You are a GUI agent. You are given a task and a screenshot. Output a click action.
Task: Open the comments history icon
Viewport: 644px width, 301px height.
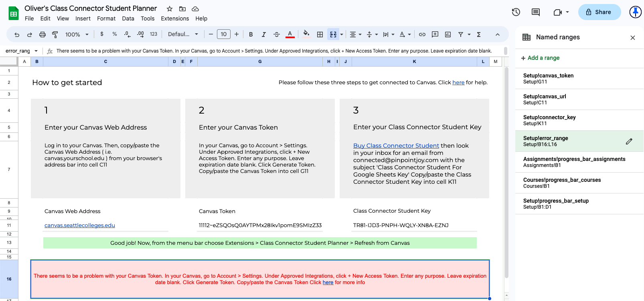point(536,12)
